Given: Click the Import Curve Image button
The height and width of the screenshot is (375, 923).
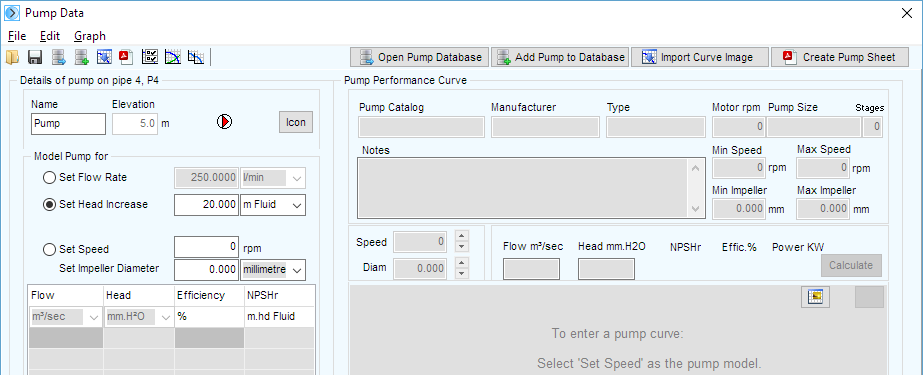Looking at the screenshot, I should tap(699, 57).
